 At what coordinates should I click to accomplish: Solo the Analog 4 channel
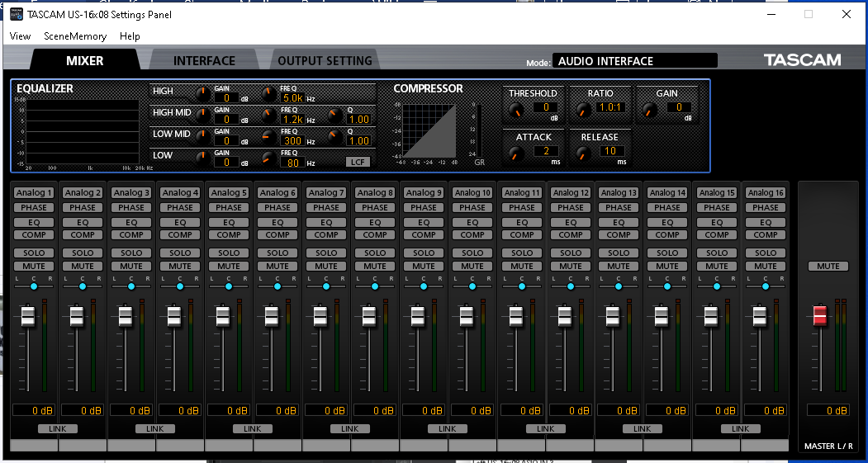180,253
